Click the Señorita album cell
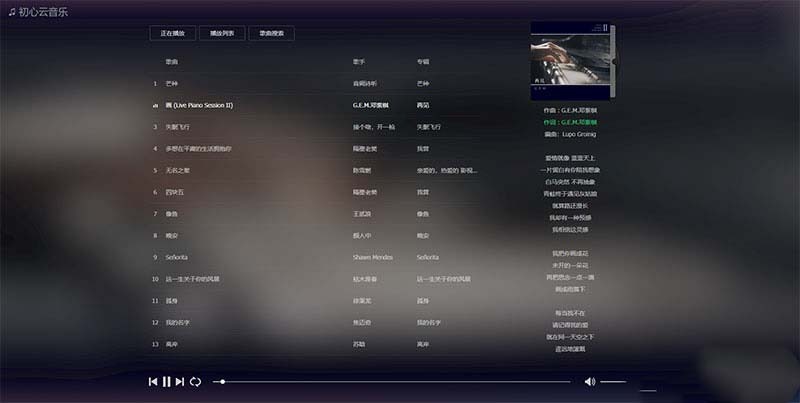800x403 pixels. [x=428, y=258]
